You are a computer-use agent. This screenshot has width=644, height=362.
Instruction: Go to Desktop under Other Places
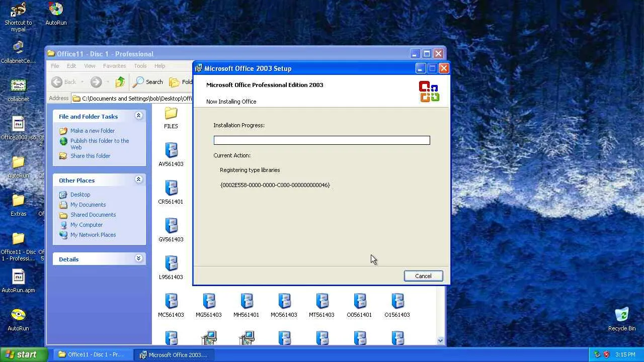80,195
